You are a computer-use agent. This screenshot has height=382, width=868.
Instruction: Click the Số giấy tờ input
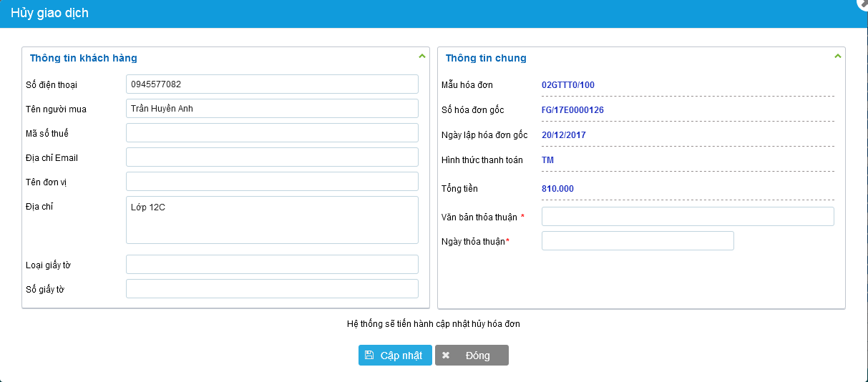pyautogui.click(x=272, y=289)
